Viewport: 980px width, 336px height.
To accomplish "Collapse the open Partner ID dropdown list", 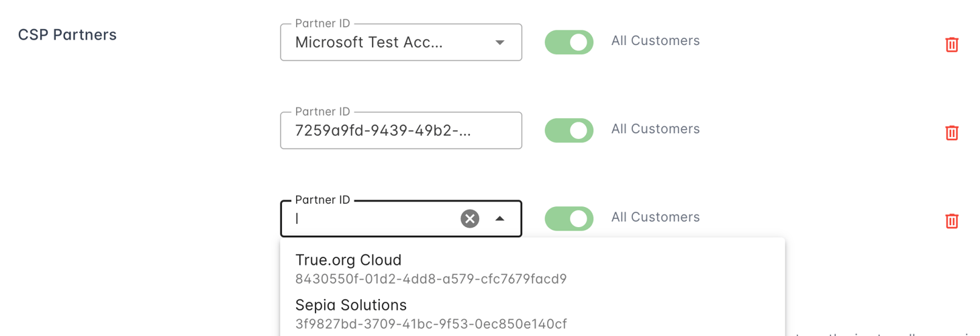I will [499, 218].
